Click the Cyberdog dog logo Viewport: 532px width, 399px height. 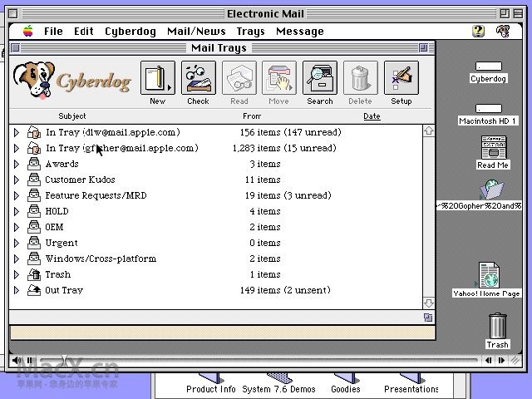tap(34, 80)
